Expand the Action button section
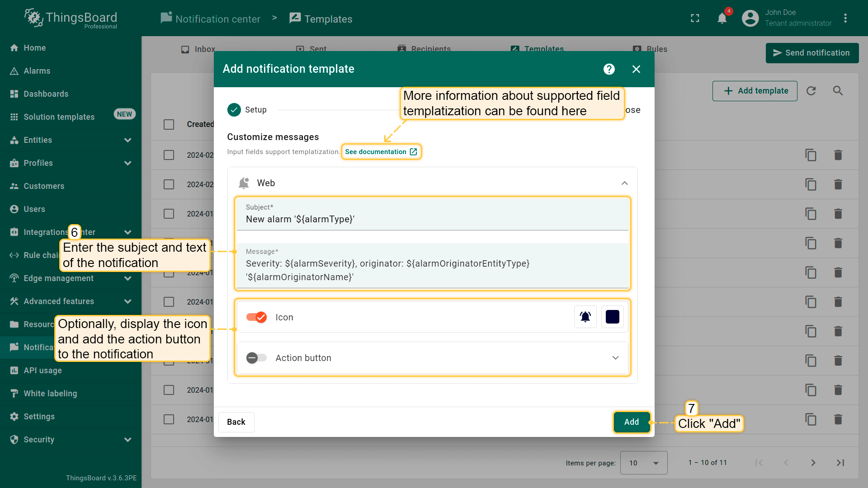This screenshot has height=488, width=868. click(x=615, y=358)
